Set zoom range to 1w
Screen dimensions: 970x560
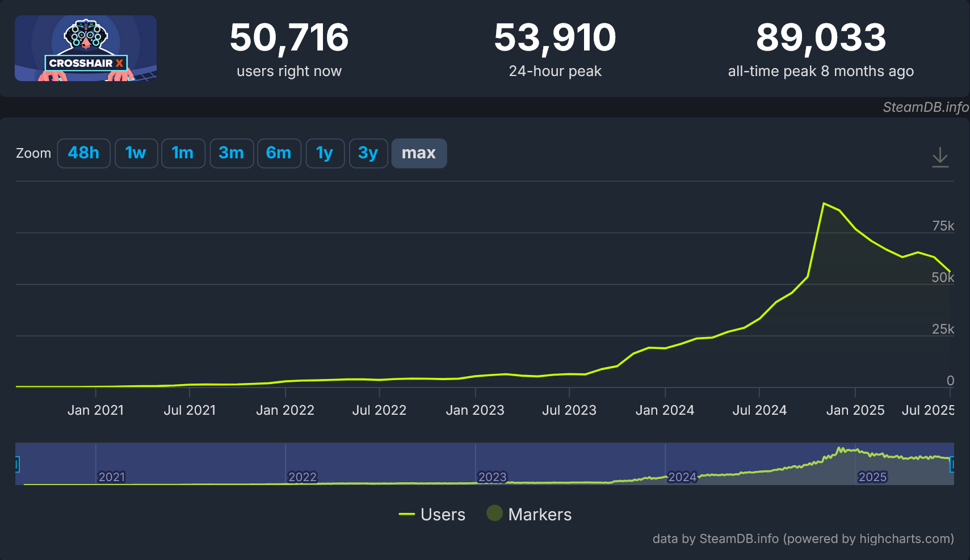(136, 153)
